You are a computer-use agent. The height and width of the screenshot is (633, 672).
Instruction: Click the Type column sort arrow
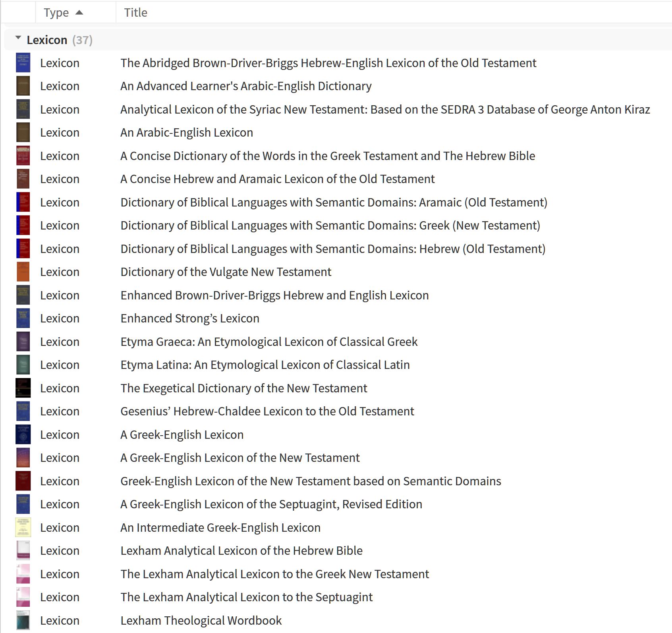click(x=79, y=12)
